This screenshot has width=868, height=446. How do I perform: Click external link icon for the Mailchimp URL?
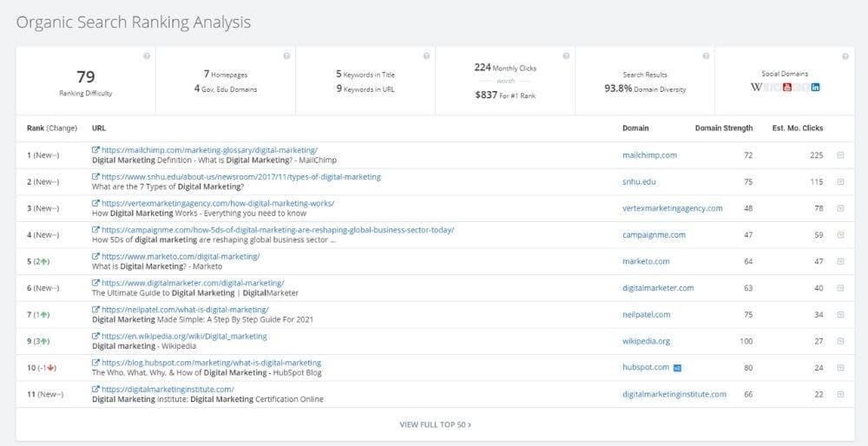pos(95,150)
